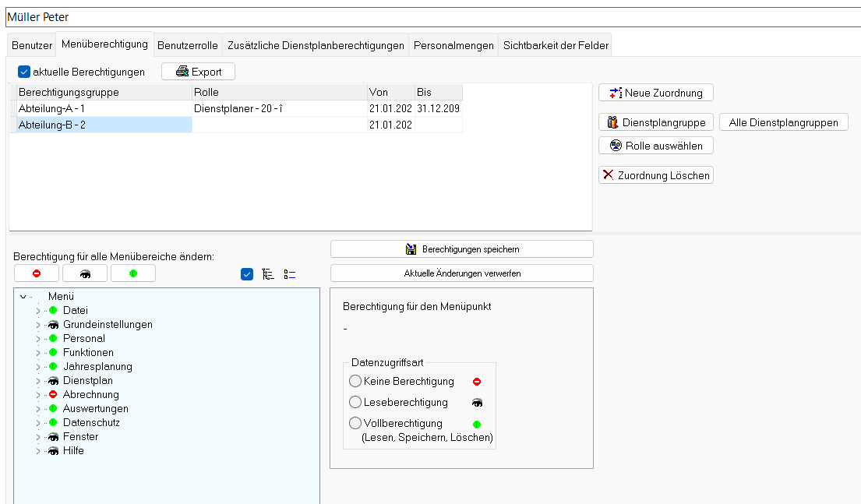Click the save icon on Berechtigungen speichern

tap(412, 248)
